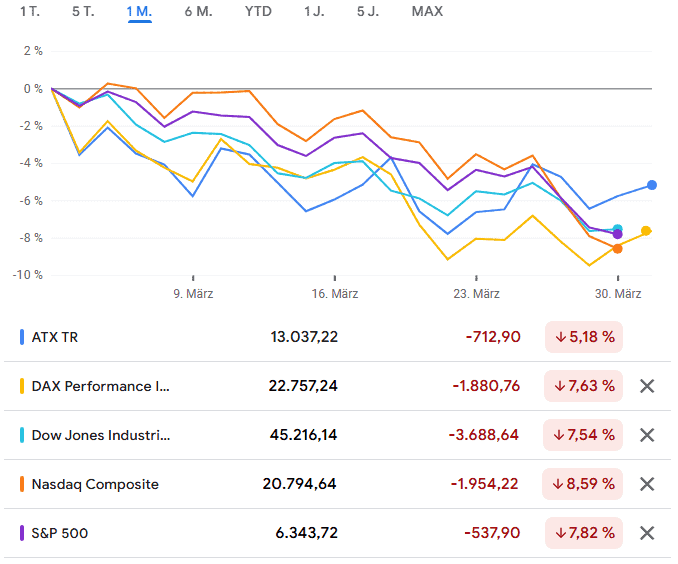Image resolution: width=678 pixels, height=564 pixels.
Task: Remove S&P 500 from the comparison
Action: 647,533
